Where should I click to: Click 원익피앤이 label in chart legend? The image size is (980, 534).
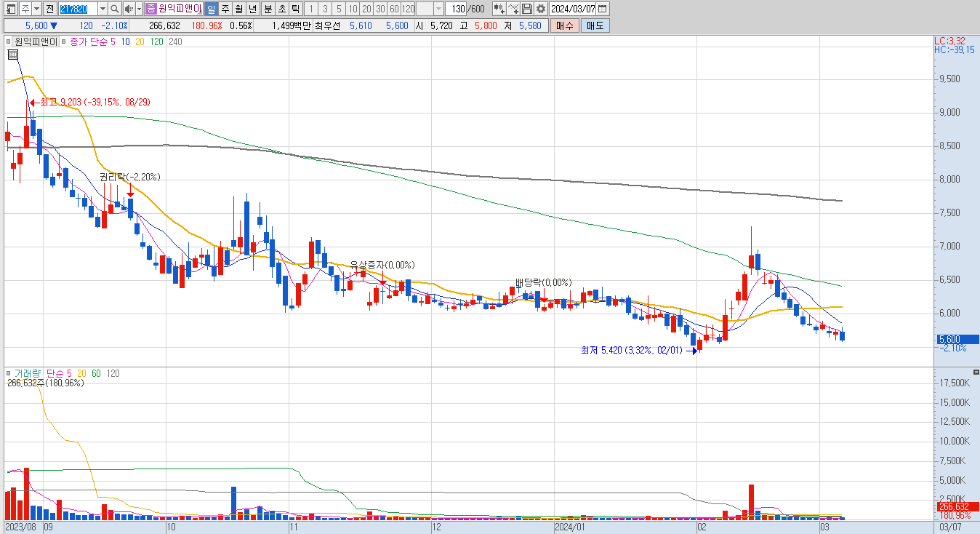pyautogui.click(x=37, y=42)
